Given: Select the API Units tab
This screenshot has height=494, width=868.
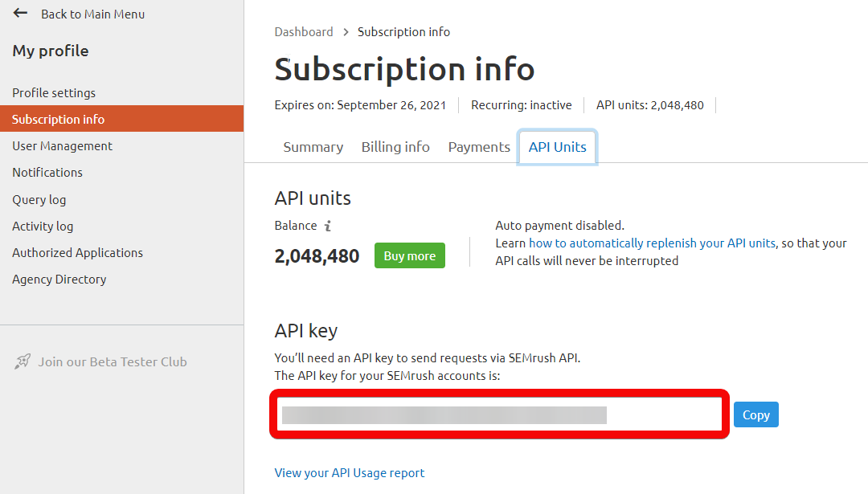Looking at the screenshot, I should click(x=557, y=147).
